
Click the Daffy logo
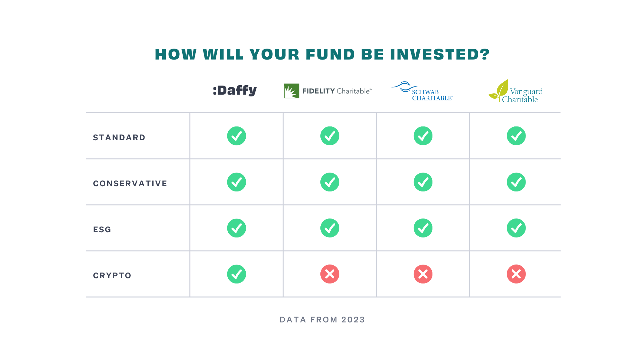point(235,90)
